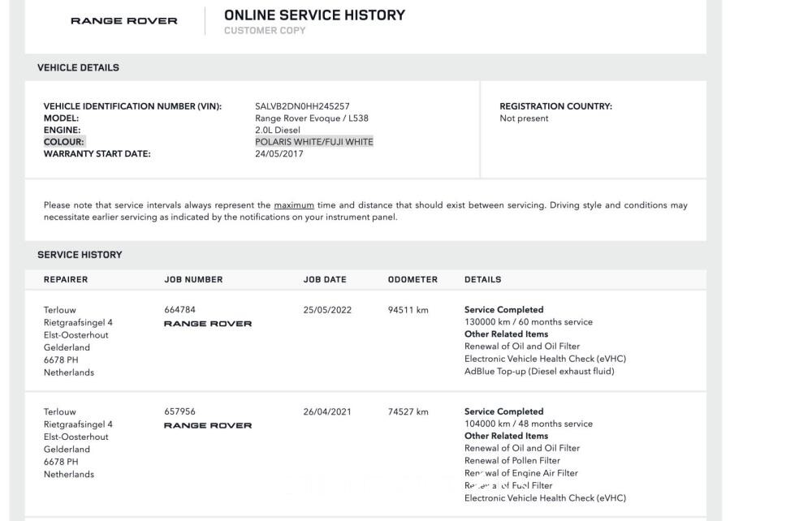Viewport: 812px width, 521px height.
Task: Click the underlined word maximum
Action: (293, 205)
